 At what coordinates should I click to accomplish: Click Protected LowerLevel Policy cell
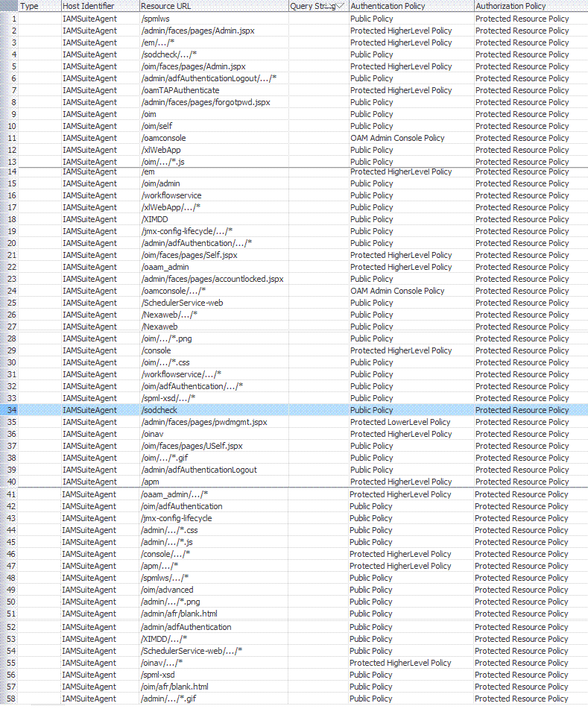(x=411, y=422)
